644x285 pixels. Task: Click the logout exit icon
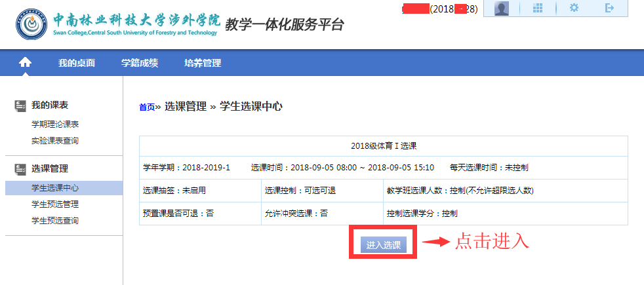pyautogui.click(x=610, y=8)
